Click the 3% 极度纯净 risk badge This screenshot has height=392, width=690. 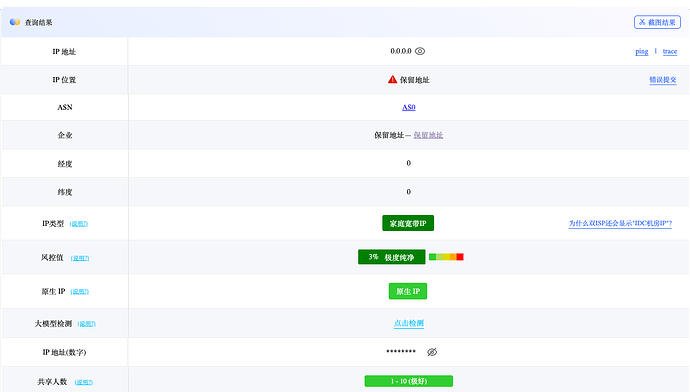[x=392, y=257]
